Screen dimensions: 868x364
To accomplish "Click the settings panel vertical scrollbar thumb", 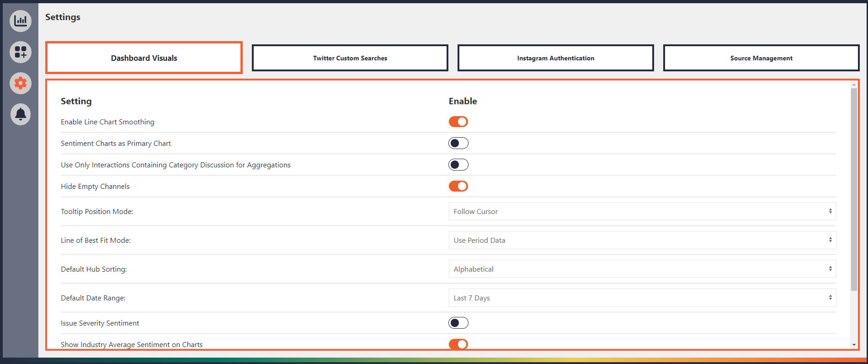I will click(x=854, y=189).
